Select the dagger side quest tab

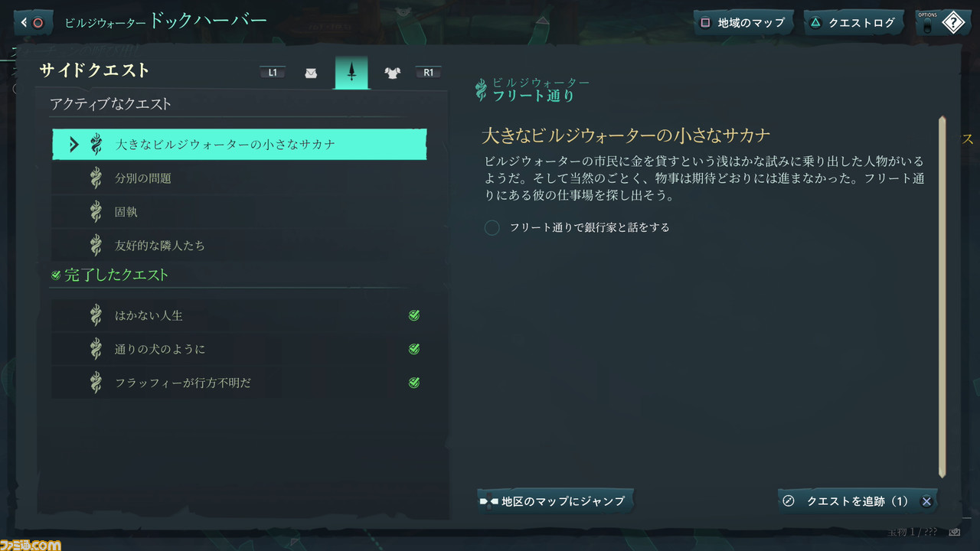click(351, 72)
